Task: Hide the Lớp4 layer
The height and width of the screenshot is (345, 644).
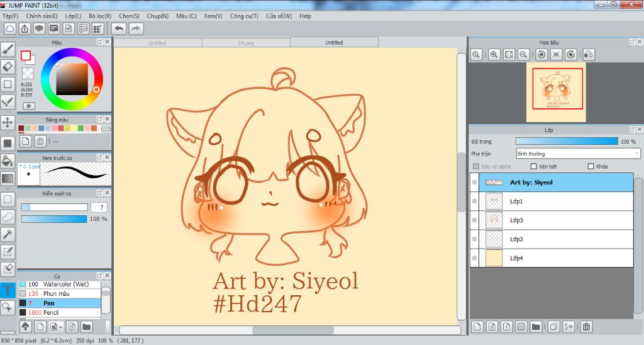Action: coord(474,258)
